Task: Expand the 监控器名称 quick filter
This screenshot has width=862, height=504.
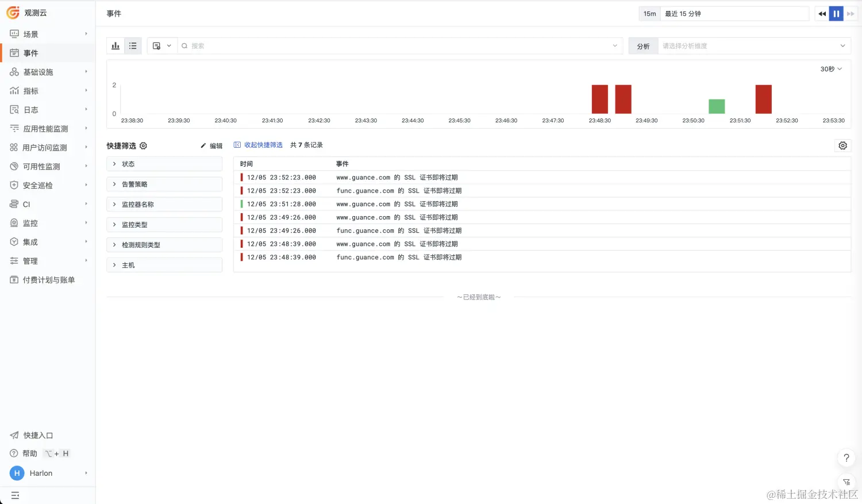Action: 164,205
